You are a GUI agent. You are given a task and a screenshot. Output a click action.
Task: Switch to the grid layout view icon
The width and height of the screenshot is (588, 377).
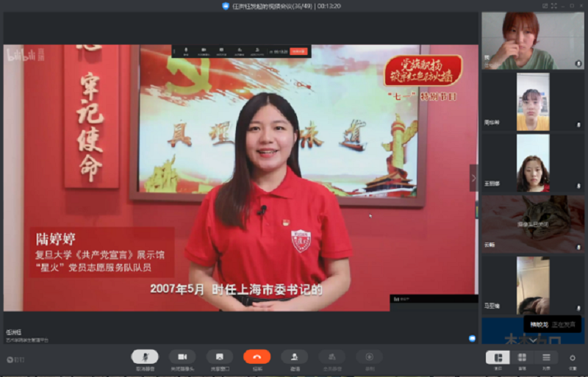(522, 357)
